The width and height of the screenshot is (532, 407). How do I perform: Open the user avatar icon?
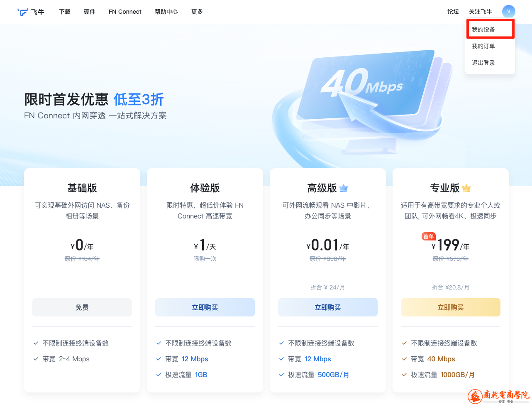(x=508, y=12)
